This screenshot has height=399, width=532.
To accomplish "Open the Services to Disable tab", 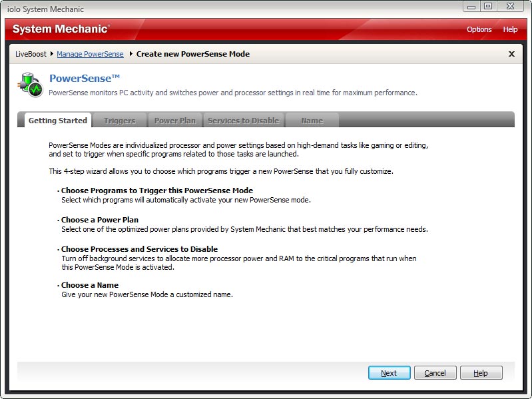I will coord(243,121).
